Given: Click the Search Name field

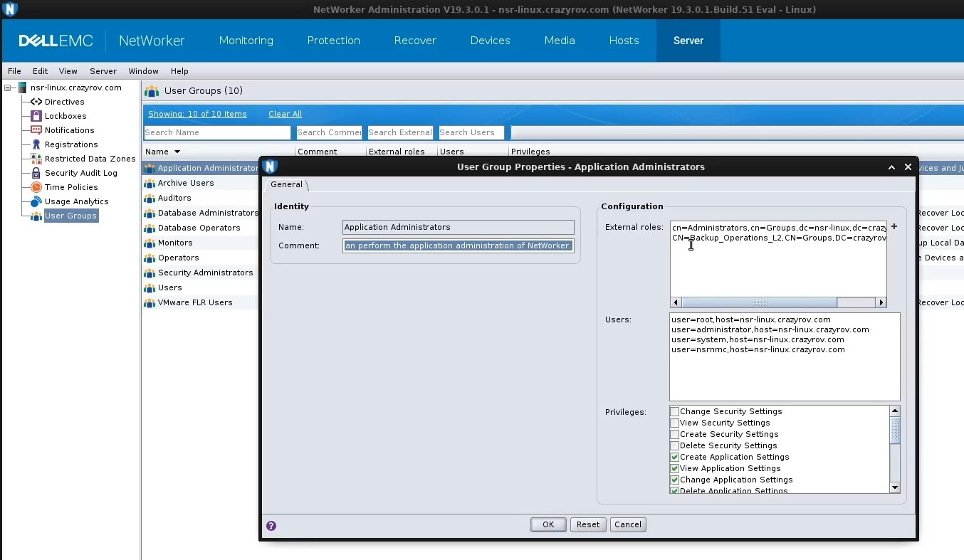Looking at the screenshot, I should point(217,132).
